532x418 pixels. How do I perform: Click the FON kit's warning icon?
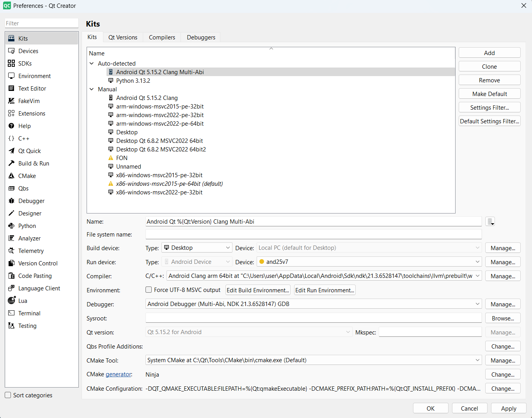click(x=111, y=158)
